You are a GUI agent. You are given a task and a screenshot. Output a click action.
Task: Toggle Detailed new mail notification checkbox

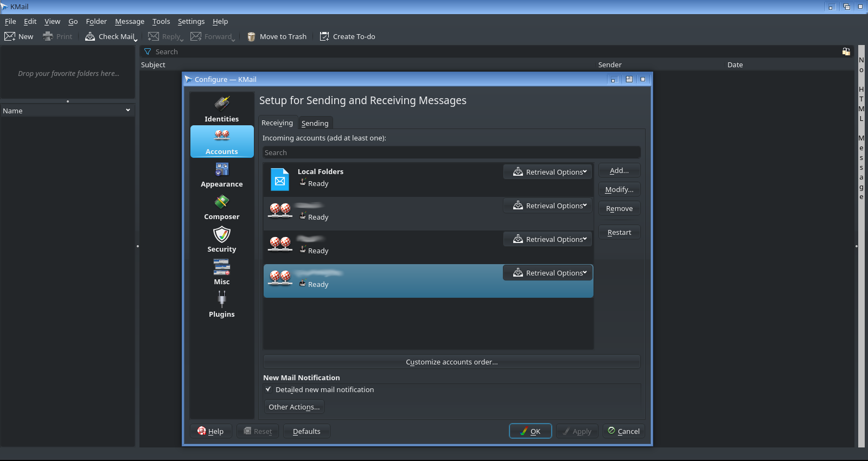tap(268, 389)
